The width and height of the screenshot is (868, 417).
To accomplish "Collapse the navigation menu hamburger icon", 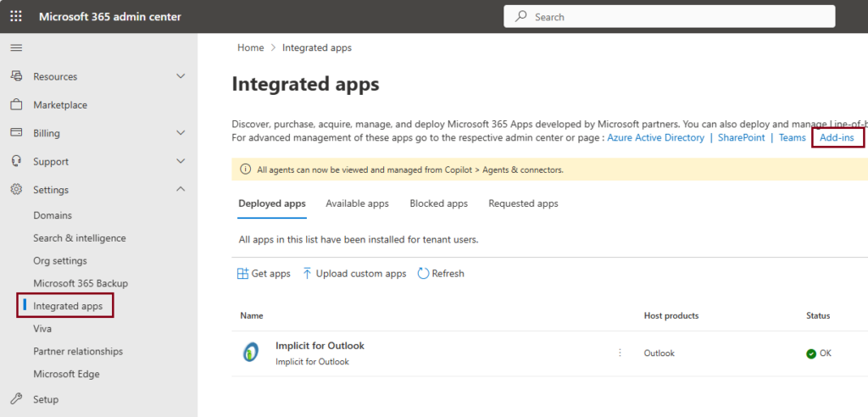I will 17,48.
